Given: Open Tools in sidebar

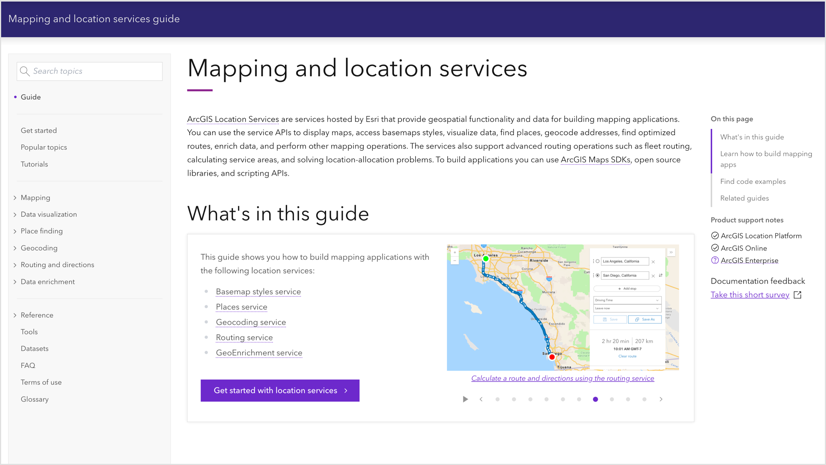Looking at the screenshot, I should point(29,332).
